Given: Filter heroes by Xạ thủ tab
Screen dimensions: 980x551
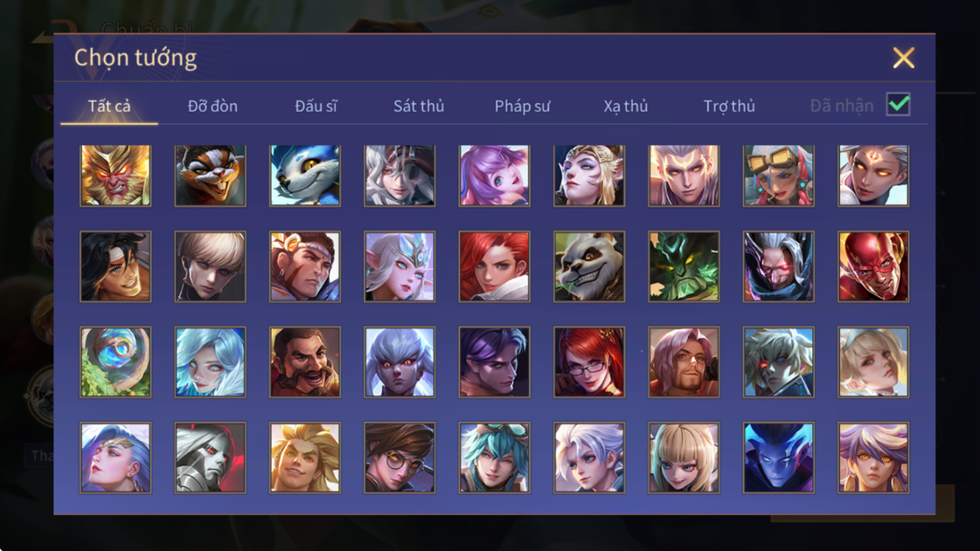Looking at the screenshot, I should 626,106.
